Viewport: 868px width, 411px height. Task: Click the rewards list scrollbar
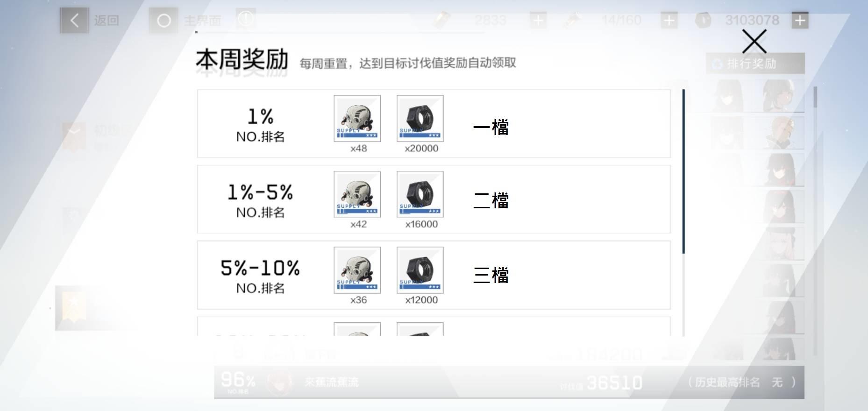tap(683, 171)
